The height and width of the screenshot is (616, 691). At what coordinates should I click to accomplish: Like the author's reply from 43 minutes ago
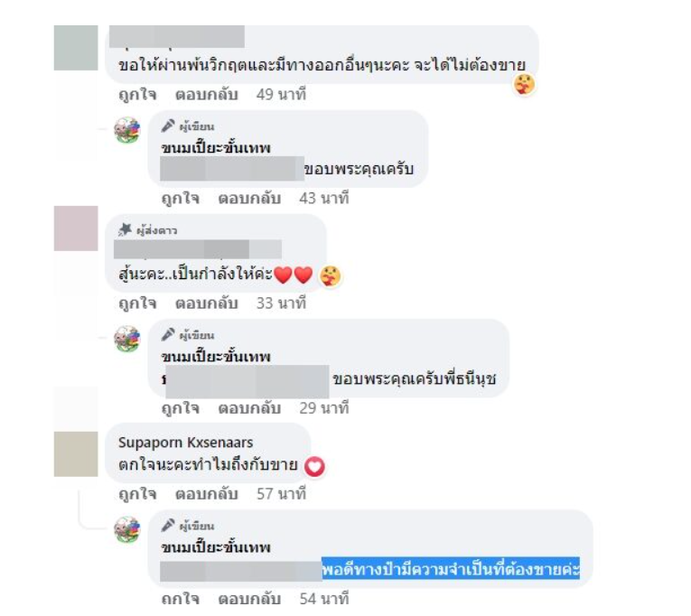[181, 199]
